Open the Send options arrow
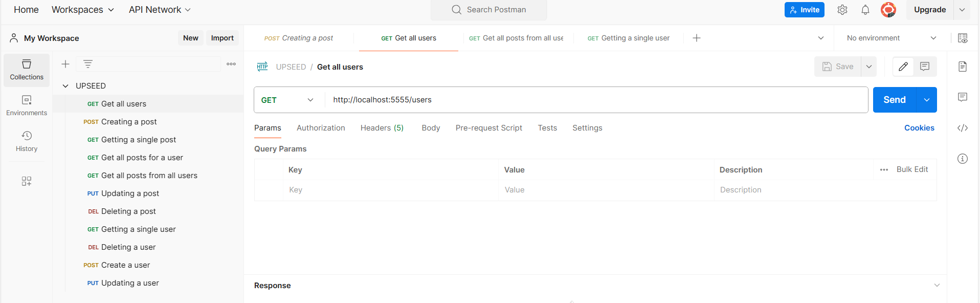Viewport: 980px width, 303px height. click(927, 100)
